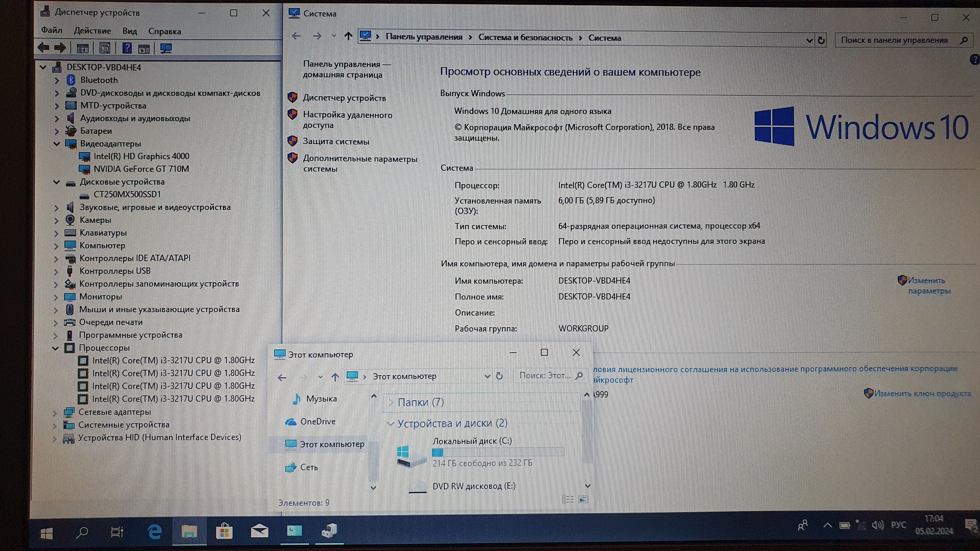Open the Вид menu in Device Manager
Viewport: 980px width, 551px height.
pos(129,31)
